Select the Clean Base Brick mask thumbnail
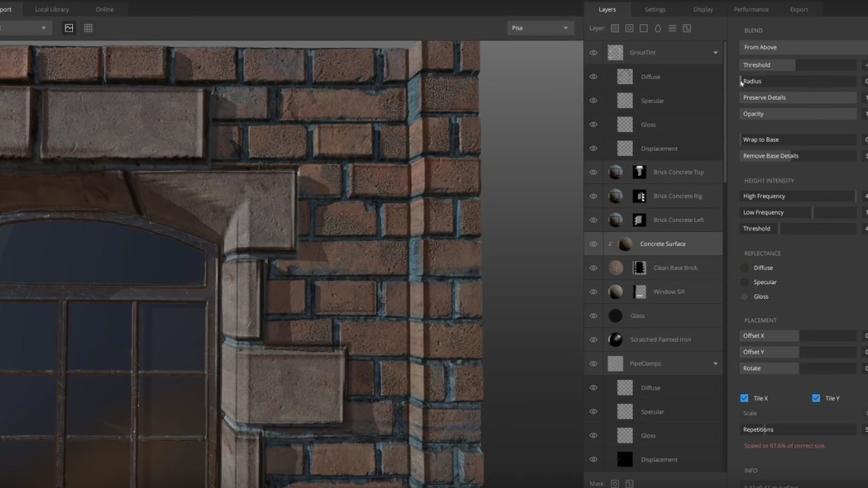The height and width of the screenshot is (488, 868). pyautogui.click(x=639, y=267)
